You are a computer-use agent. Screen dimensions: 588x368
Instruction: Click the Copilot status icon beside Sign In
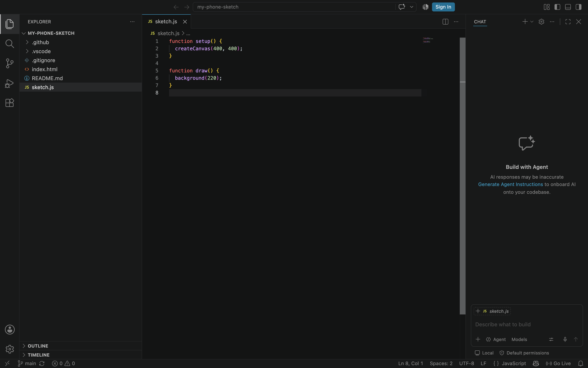(x=425, y=7)
